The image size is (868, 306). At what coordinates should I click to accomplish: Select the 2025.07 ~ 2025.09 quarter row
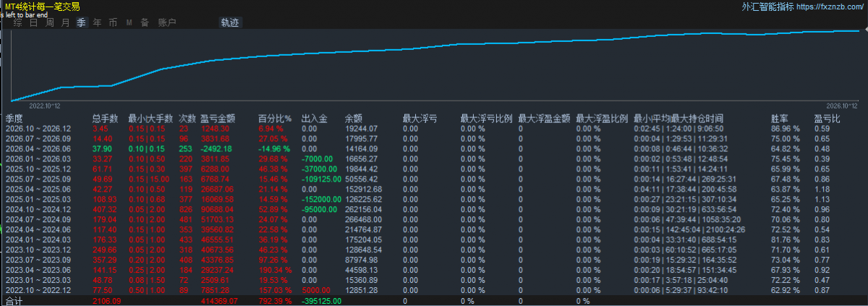pos(434,179)
